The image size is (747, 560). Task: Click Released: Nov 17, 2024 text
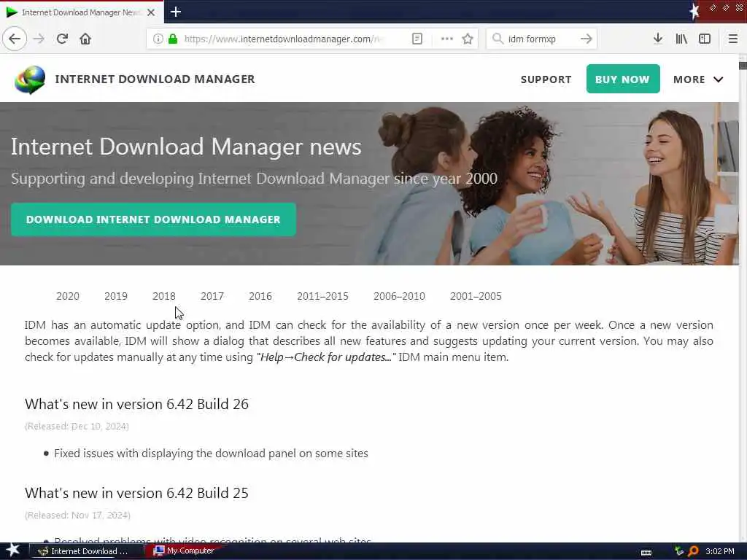pos(77,516)
